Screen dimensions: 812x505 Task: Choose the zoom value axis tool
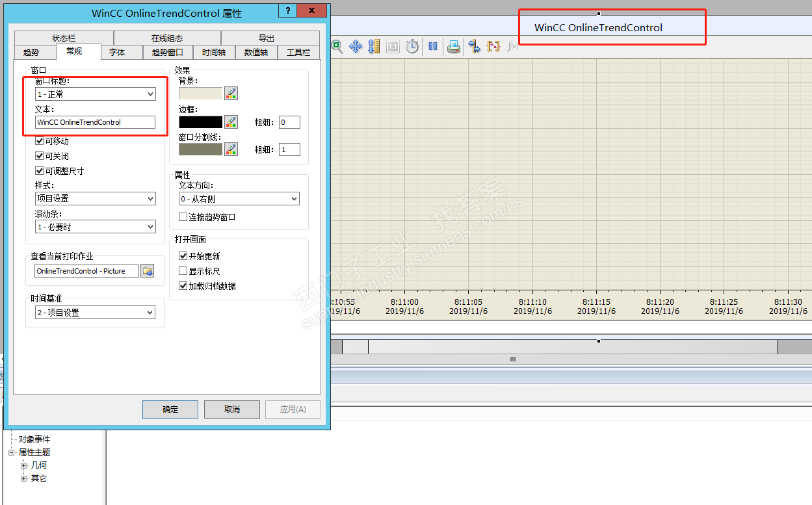(374, 46)
